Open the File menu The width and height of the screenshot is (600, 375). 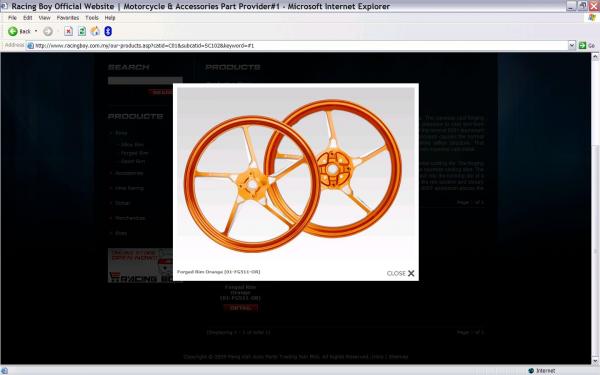[x=12, y=18]
